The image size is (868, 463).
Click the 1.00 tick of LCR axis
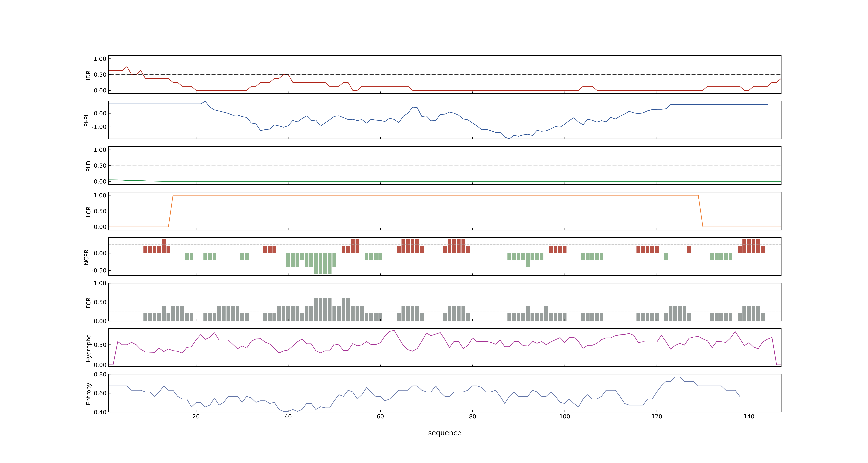tap(100, 195)
